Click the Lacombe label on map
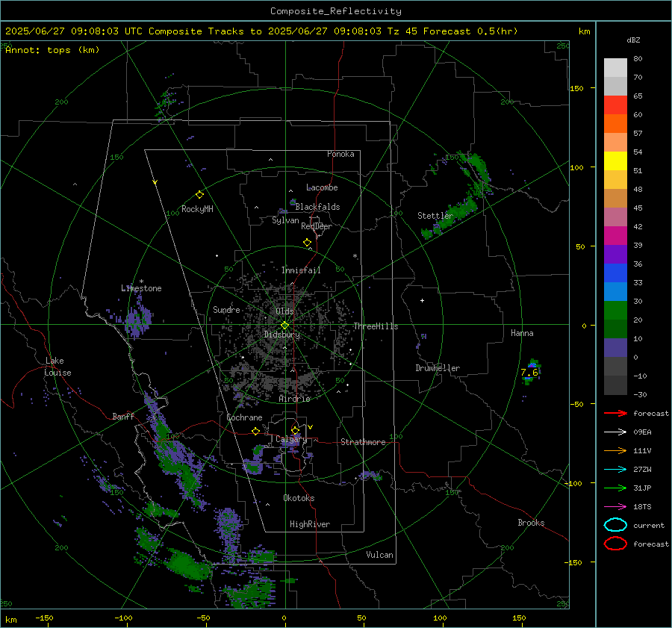This screenshot has width=672, height=628. [322, 187]
